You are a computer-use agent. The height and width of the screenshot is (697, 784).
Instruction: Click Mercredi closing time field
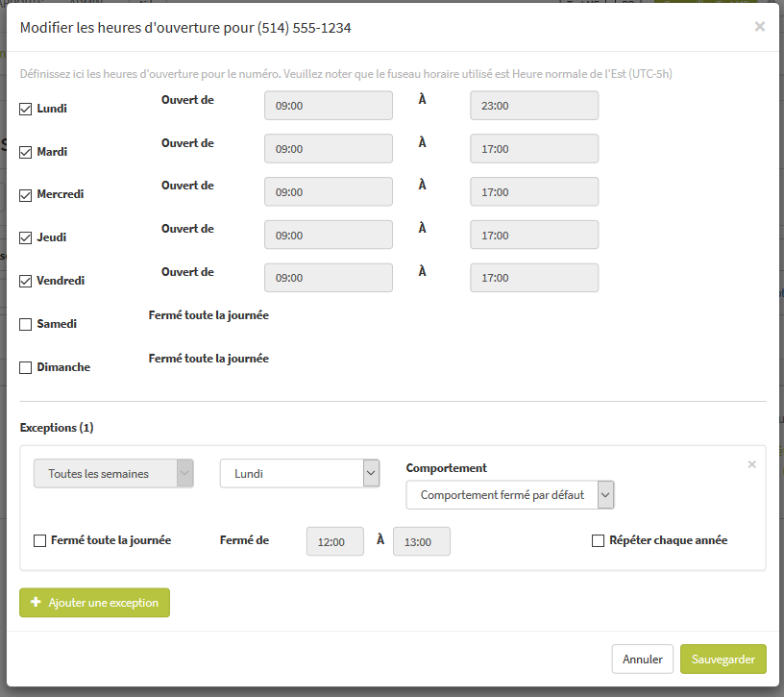click(534, 191)
